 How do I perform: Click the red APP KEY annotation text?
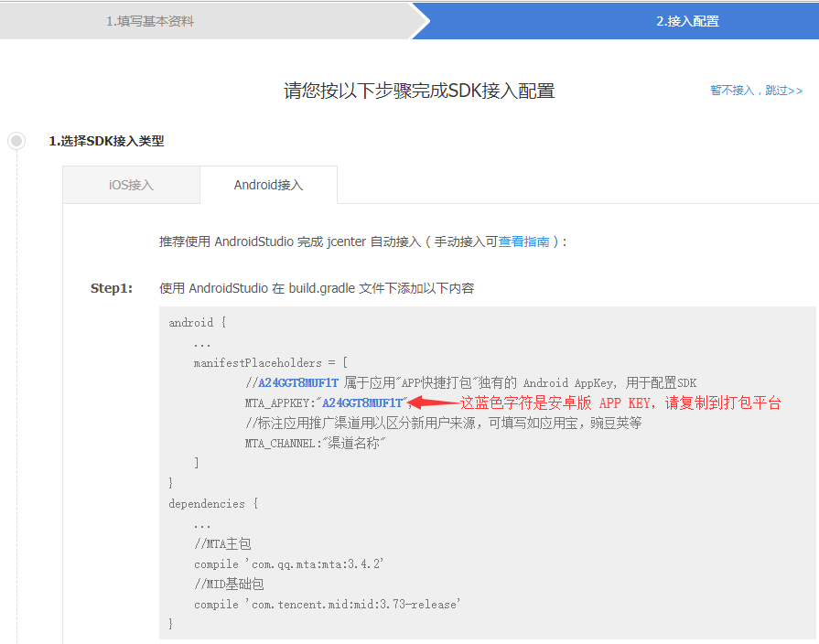pyautogui.click(x=620, y=402)
